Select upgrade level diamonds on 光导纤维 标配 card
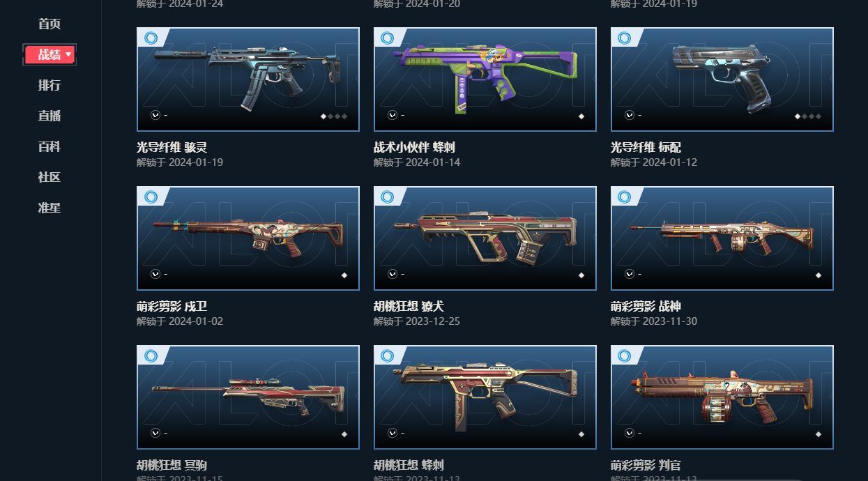Image resolution: width=868 pixels, height=481 pixels. [x=808, y=116]
